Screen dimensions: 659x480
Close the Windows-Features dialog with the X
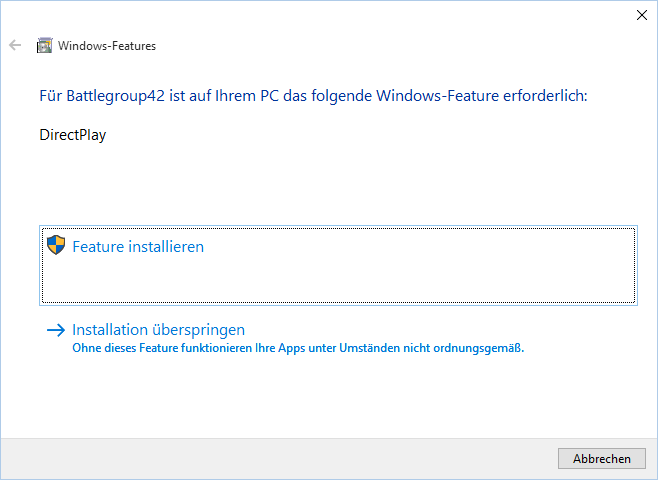click(x=642, y=15)
